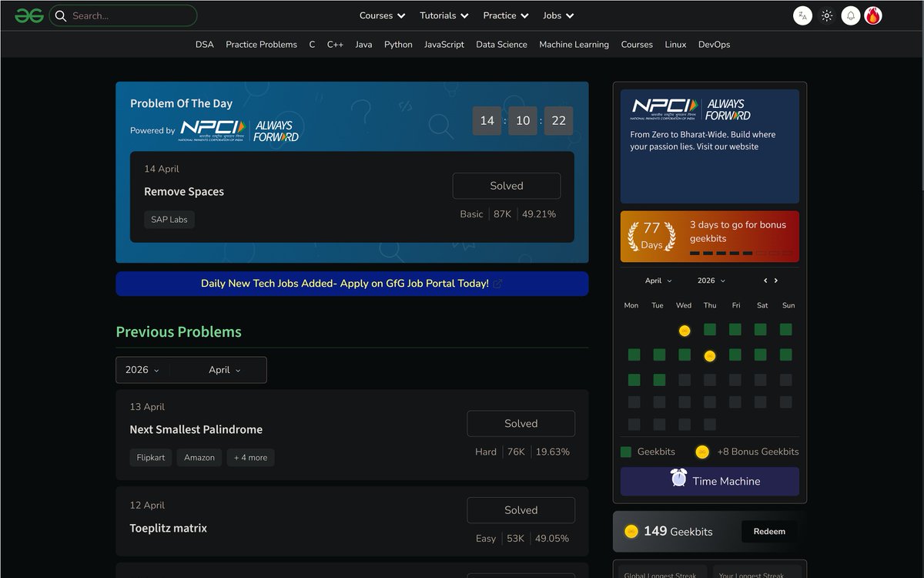Open the Java nav link

[x=363, y=45]
